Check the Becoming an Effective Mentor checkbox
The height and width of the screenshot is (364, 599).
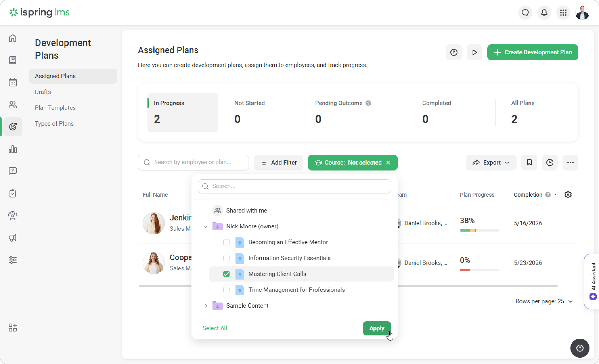point(226,242)
